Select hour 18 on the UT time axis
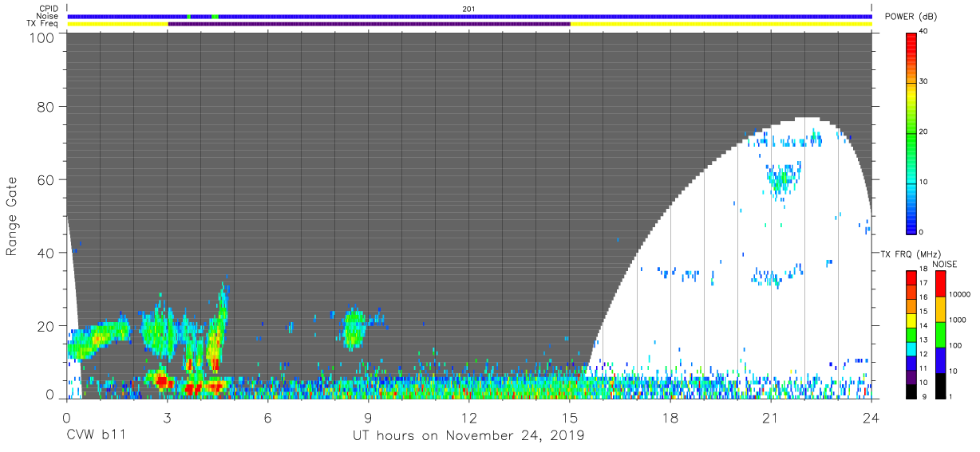980x452 pixels. pyautogui.click(x=670, y=418)
